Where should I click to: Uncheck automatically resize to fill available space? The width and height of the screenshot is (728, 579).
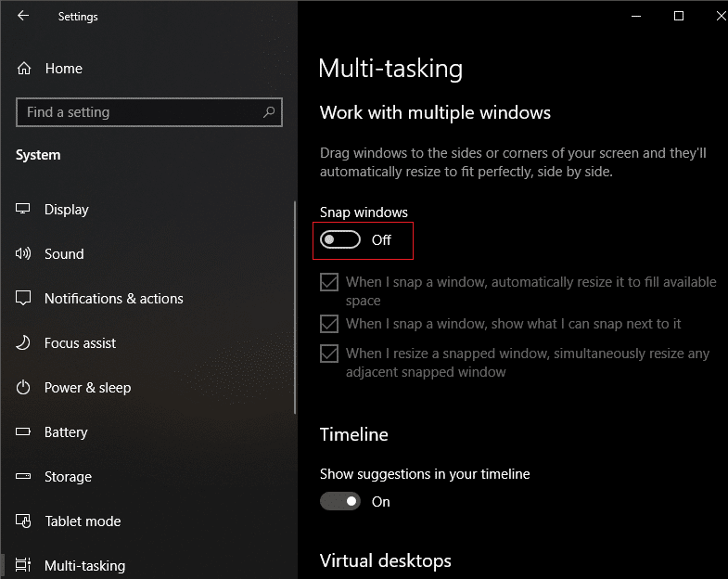click(x=329, y=282)
